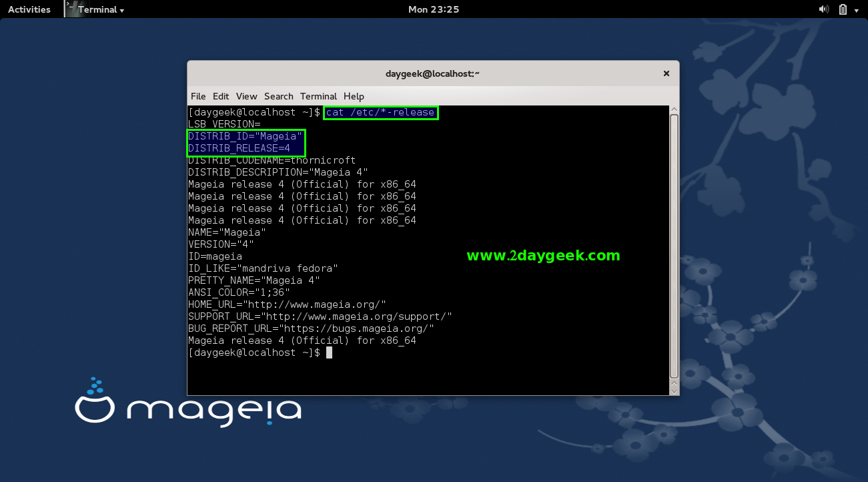Click the scrollbar up arrow in terminal
868x482 pixels.
point(674,110)
